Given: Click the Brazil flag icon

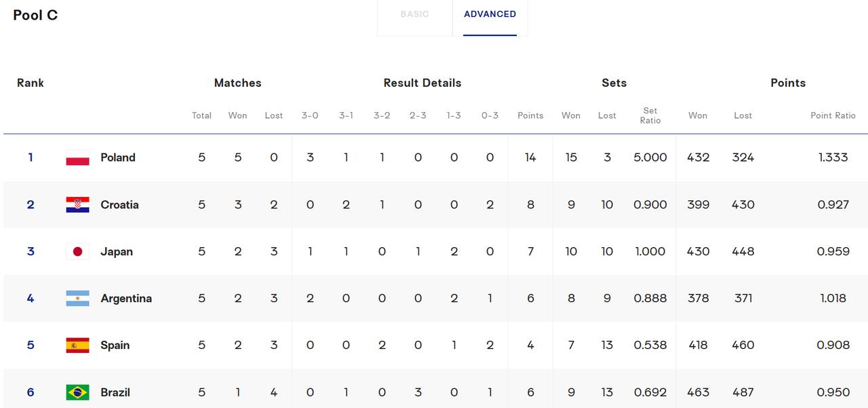Looking at the screenshot, I should pyautogui.click(x=77, y=392).
